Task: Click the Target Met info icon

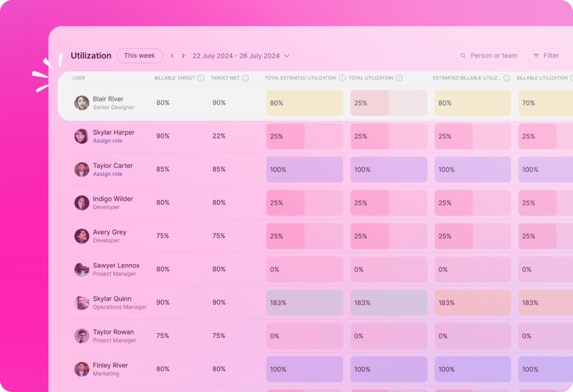Action: [x=245, y=78]
